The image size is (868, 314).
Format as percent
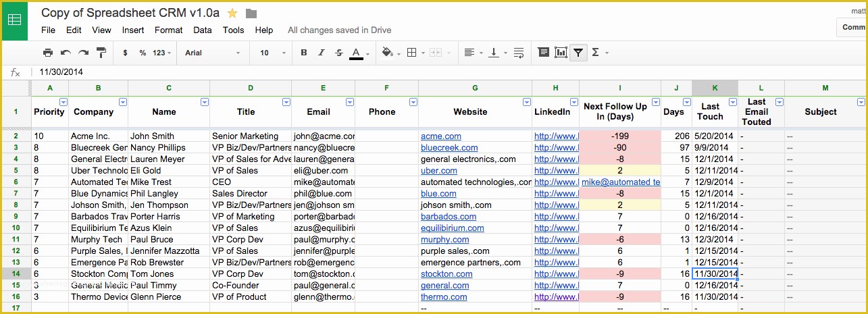point(143,53)
